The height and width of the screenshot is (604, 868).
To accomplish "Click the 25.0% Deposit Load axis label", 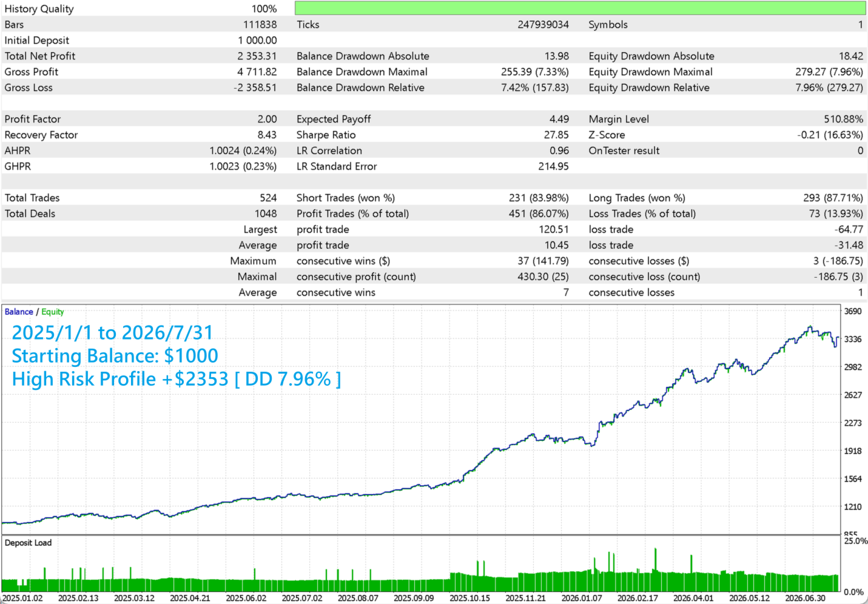I will [x=855, y=541].
